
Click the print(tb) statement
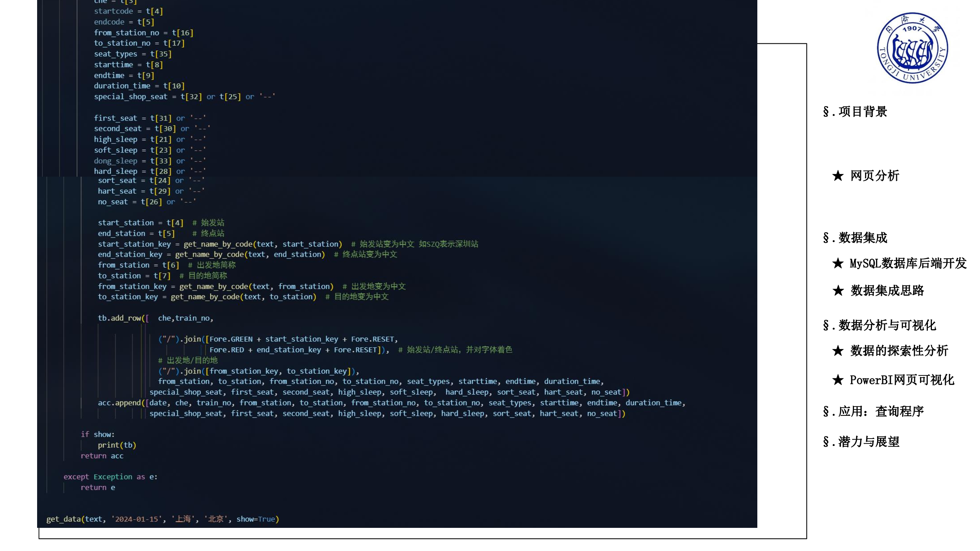point(117,445)
